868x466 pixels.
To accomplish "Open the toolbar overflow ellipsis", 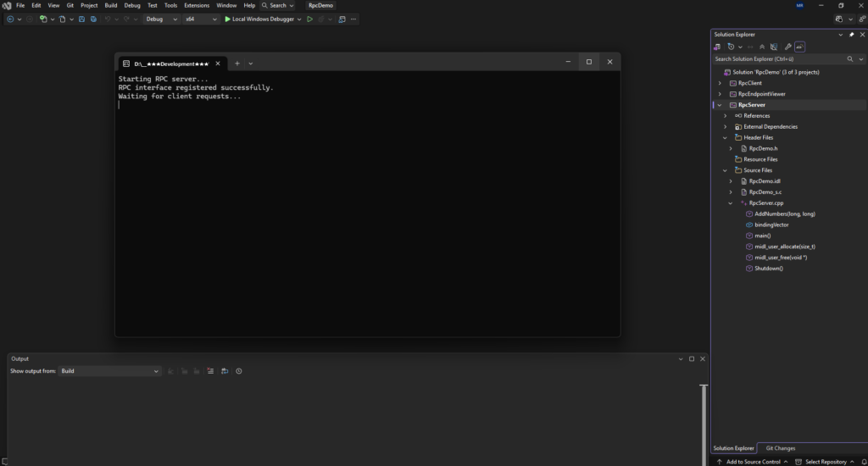I will 353,19.
